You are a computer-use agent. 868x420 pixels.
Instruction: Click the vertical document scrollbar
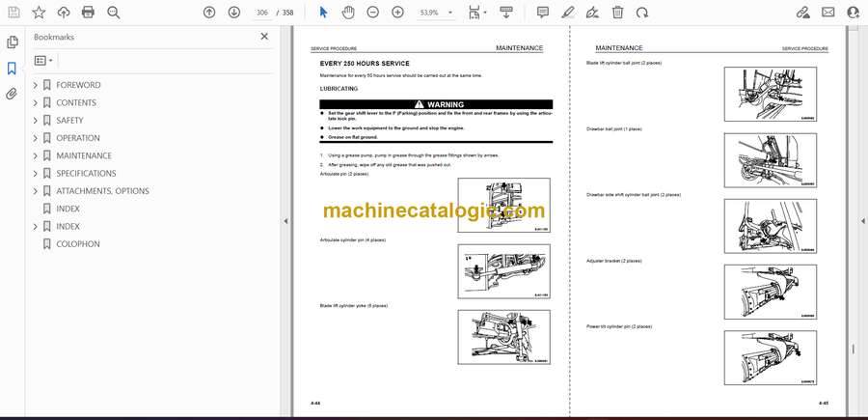(852, 351)
